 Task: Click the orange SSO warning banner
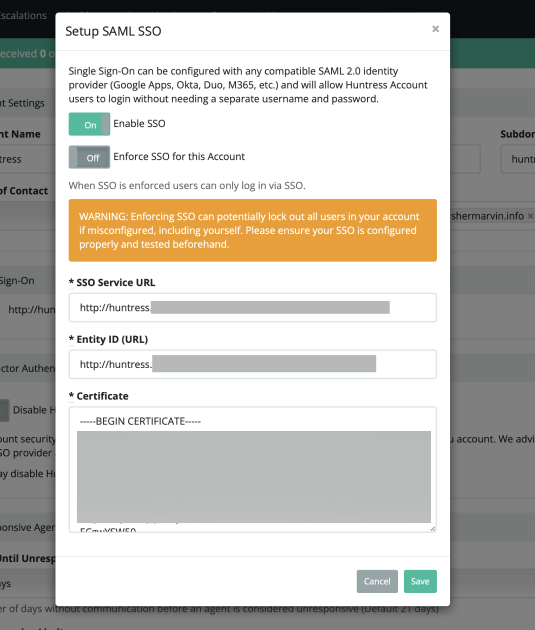click(253, 230)
